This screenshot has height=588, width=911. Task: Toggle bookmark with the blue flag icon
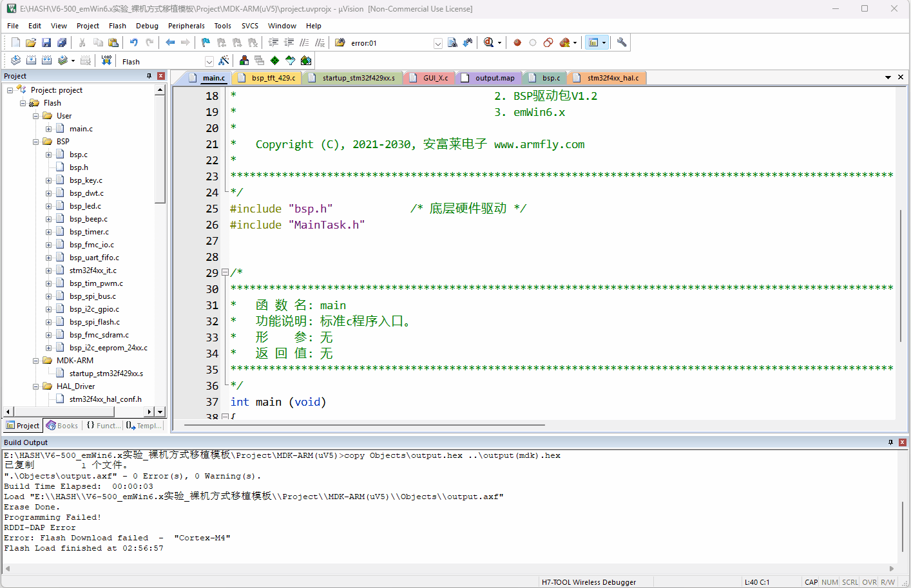pyautogui.click(x=206, y=43)
